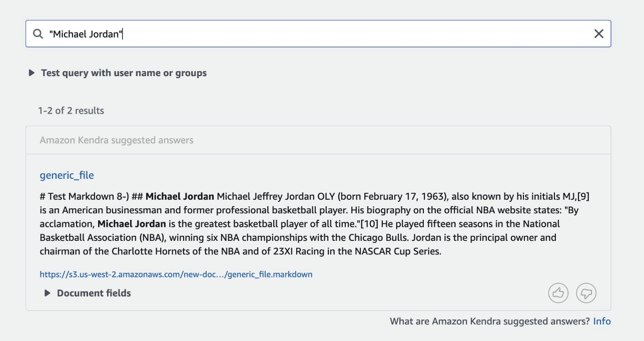Click the "1-2 of 2 results" count text
The image size is (644, 341).
click(x=71, y=111)
